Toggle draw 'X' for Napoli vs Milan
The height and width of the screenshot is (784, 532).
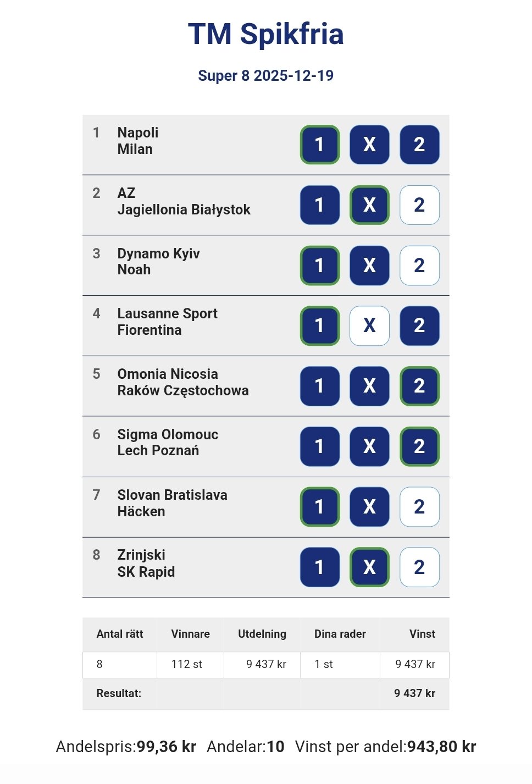point(369,145)
